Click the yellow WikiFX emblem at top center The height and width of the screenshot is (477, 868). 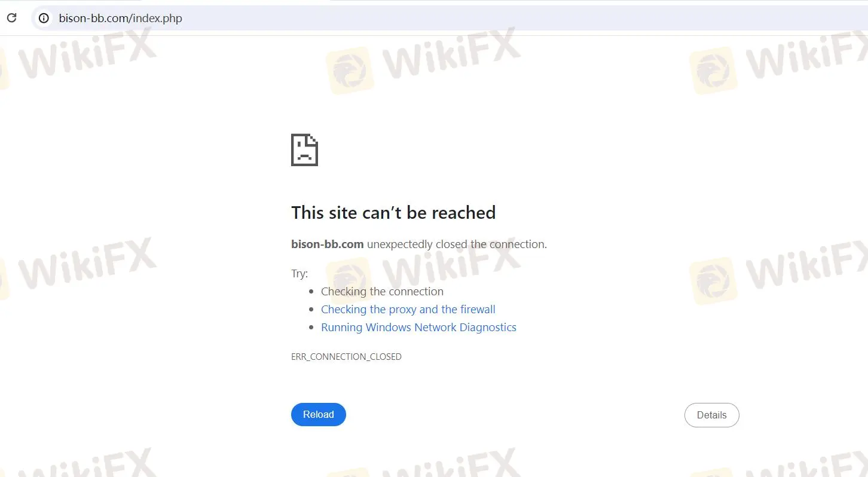click(x=350, y=71)
